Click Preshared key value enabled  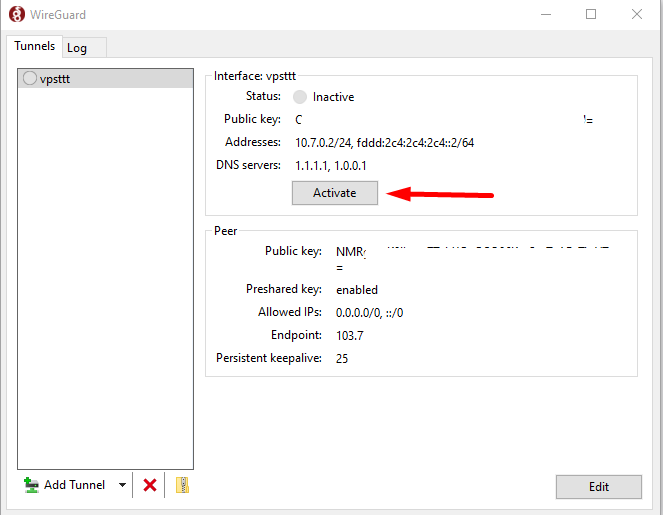[357, 290]
